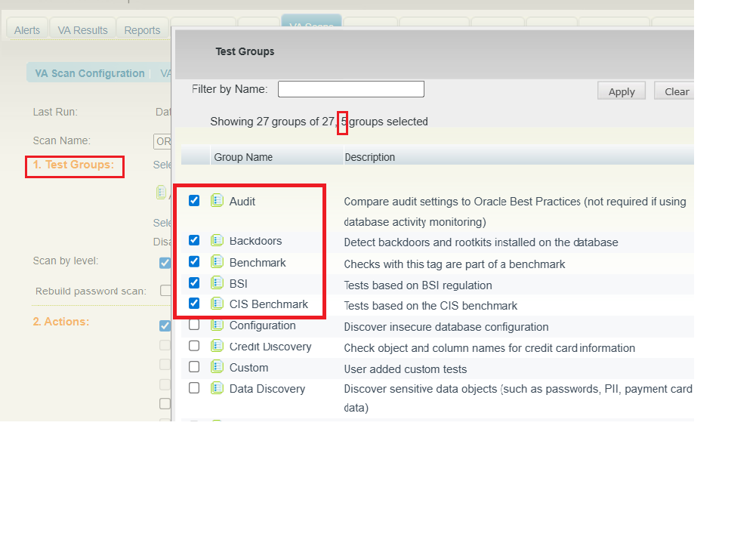Uncheck the CIS Benchmark test group
This screenshot has height=549, width=756.
[194, 303]
